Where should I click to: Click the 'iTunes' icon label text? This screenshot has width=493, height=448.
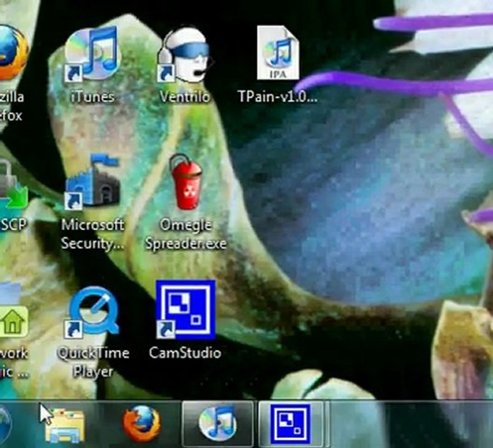(x=92, y=96)
